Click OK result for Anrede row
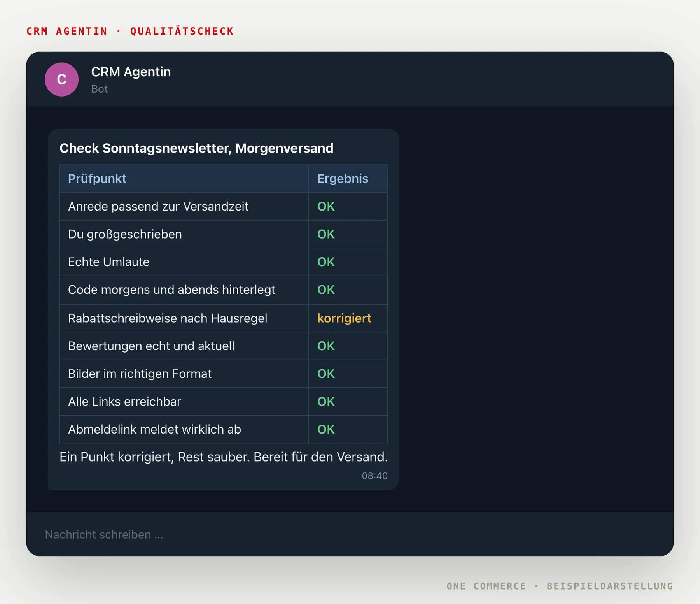This screenshot has width=700, height=604. [x=326, y=206]
